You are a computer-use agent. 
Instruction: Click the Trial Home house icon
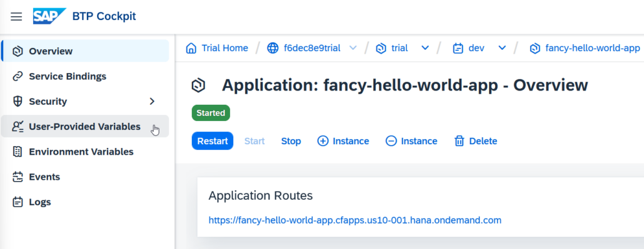pyautogui.click(x=191, y=49)
